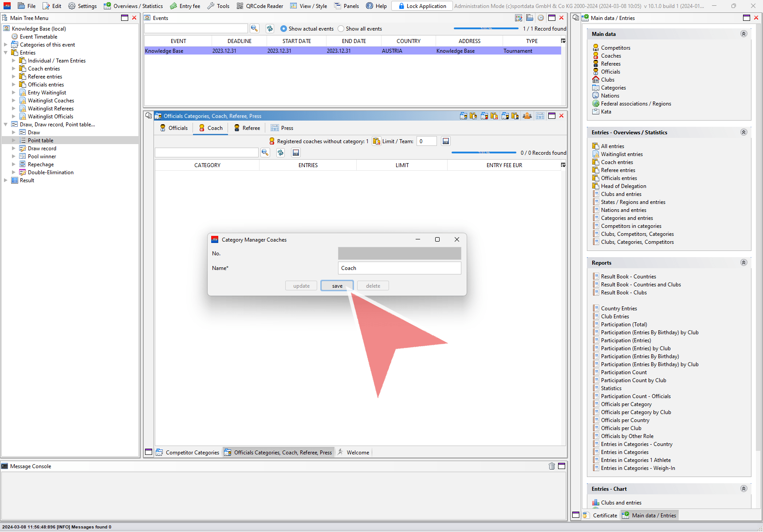Open the QRCode Reader from the toolbar
The image size is (763, 532).
pyautogui.click(x=260, y=6)
